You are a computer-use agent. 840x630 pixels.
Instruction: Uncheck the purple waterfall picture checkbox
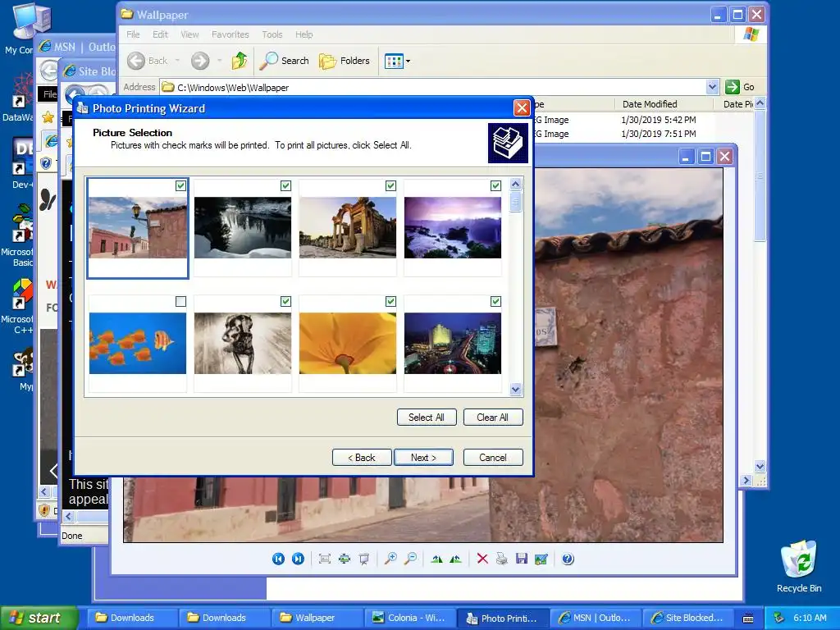click(x=495, y=185)
